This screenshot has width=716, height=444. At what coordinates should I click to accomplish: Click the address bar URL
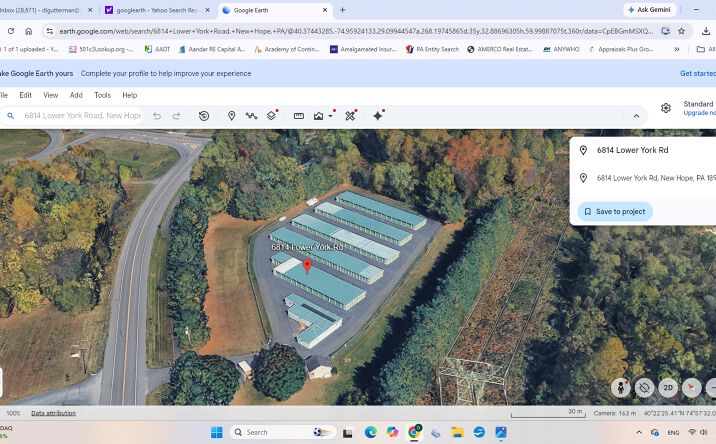356,31
